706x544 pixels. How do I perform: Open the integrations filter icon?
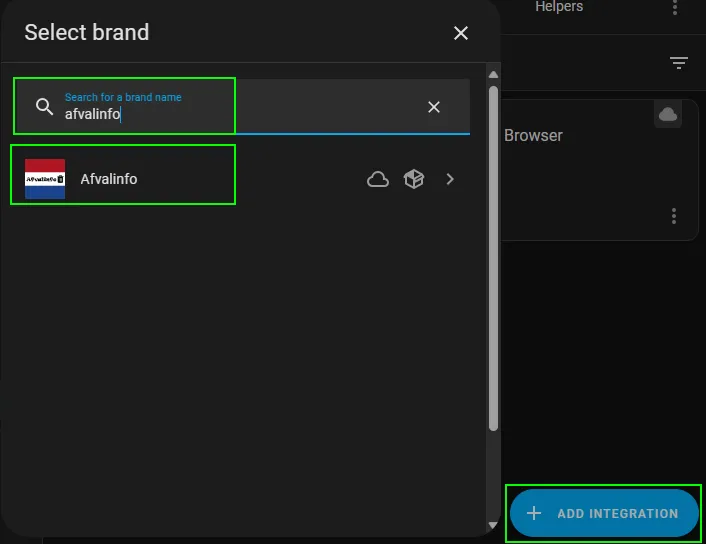[x=679, y=63]
